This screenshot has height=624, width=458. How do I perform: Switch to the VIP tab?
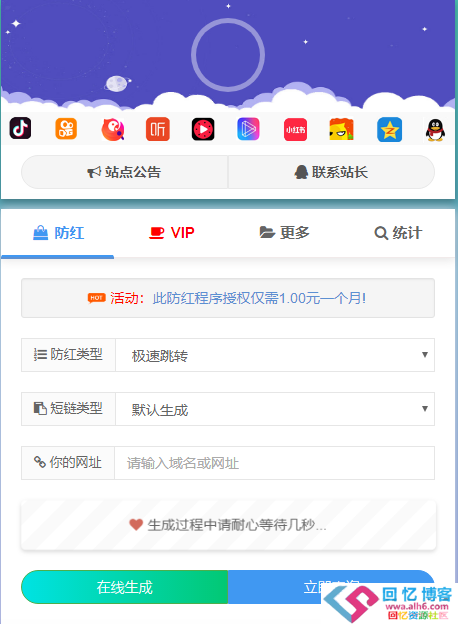coord(172,233)
